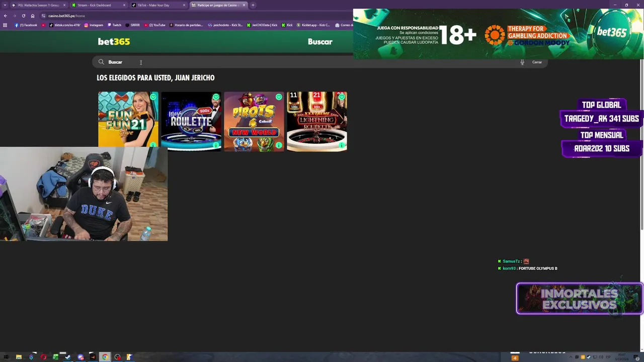This screenshot has height=362, width=644.
Task: Open the JeriCHODota | Kick bookmark
Action: pyautogui.click(x=262, y=25)
